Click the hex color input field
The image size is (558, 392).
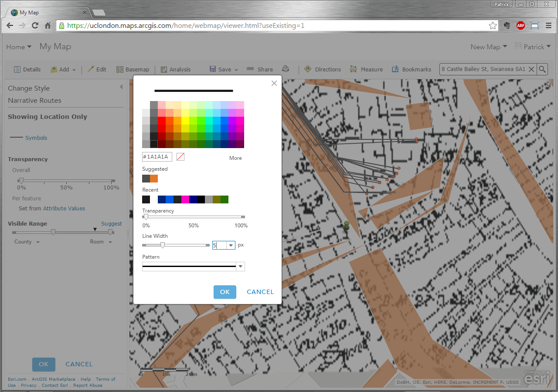coord(157,157)
